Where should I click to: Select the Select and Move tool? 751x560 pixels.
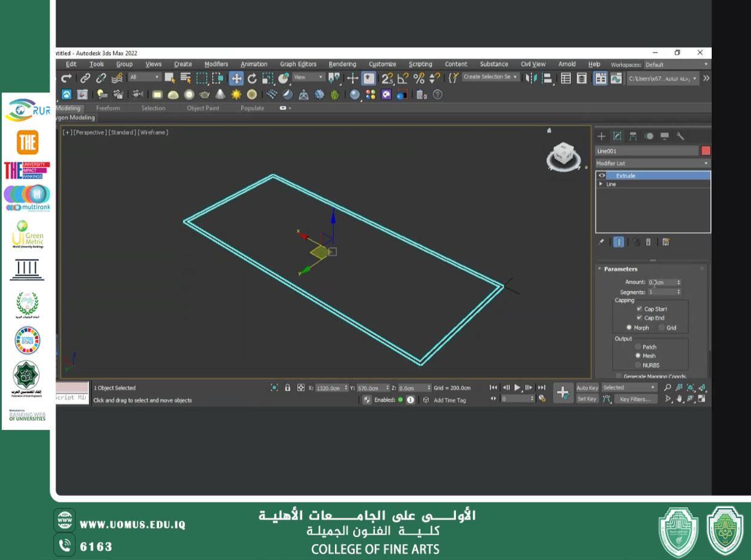tap(236, 79)
